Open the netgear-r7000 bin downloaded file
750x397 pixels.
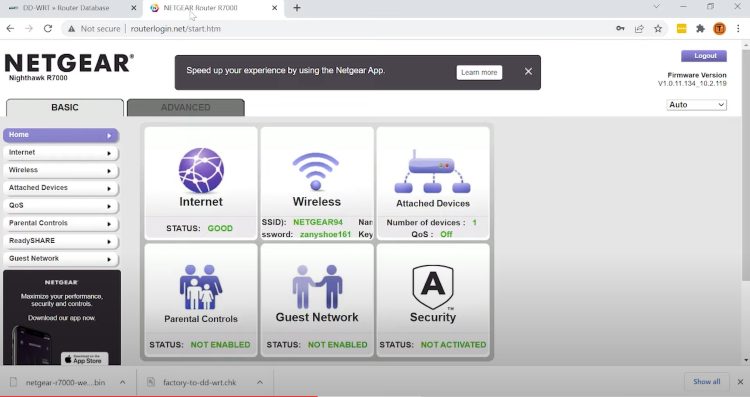65,382
